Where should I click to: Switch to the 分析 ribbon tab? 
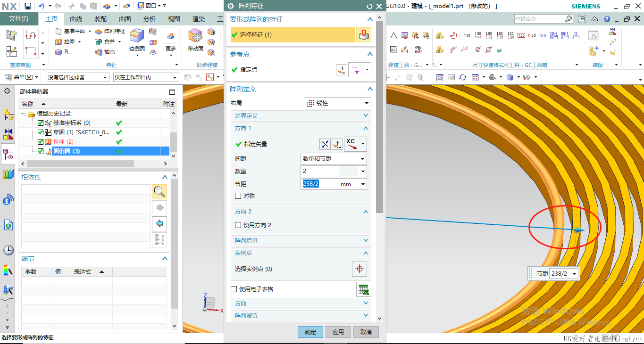pyautogui.click(x=150, y=19)
